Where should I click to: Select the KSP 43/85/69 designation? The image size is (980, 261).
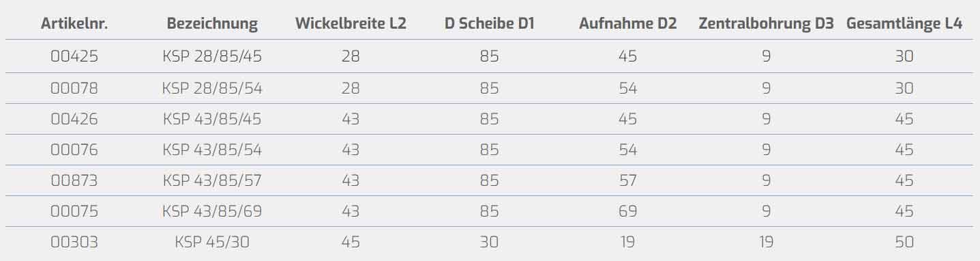(x=212, y=211)
